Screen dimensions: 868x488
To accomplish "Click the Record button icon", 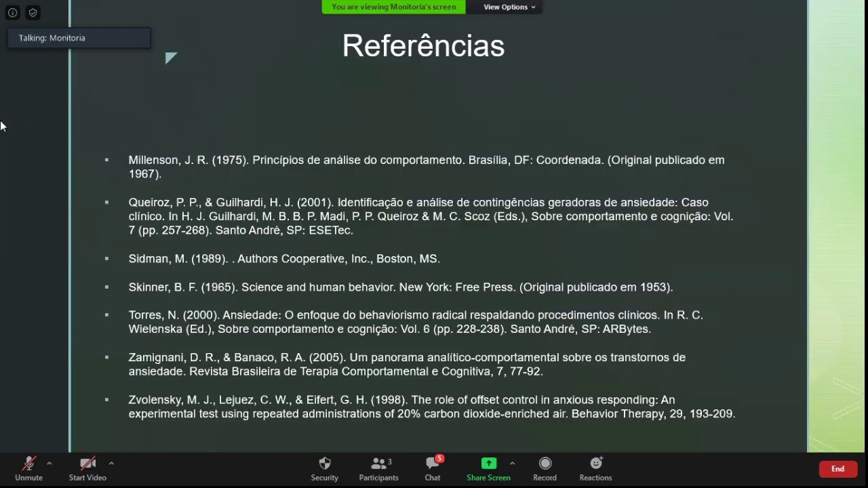I will click(x=545, y=464).
